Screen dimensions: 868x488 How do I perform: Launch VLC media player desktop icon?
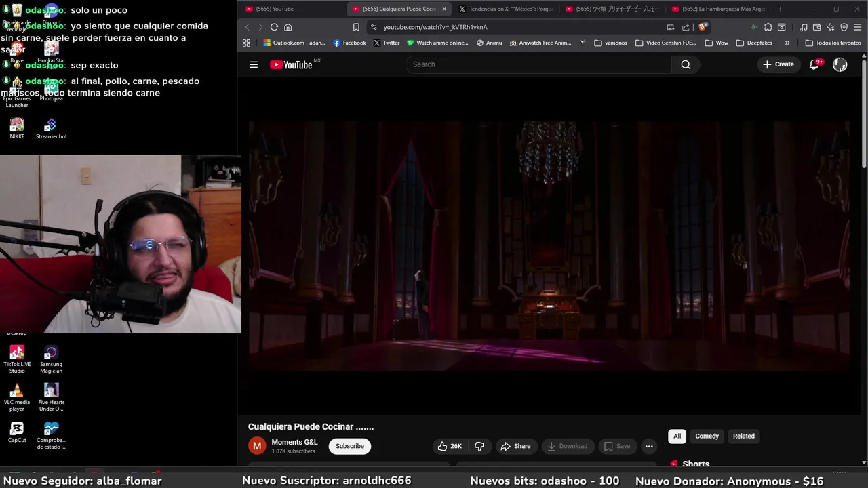[x=17, y=398]
